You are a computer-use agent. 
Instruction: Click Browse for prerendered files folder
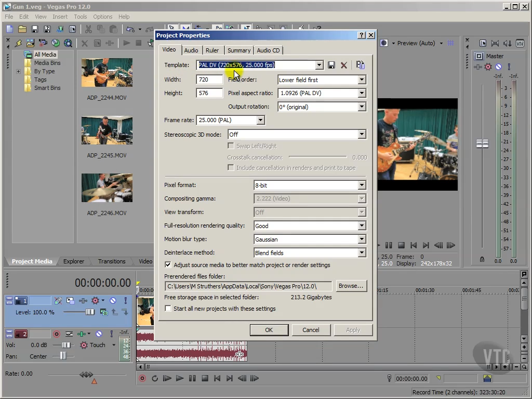[351, 286]
